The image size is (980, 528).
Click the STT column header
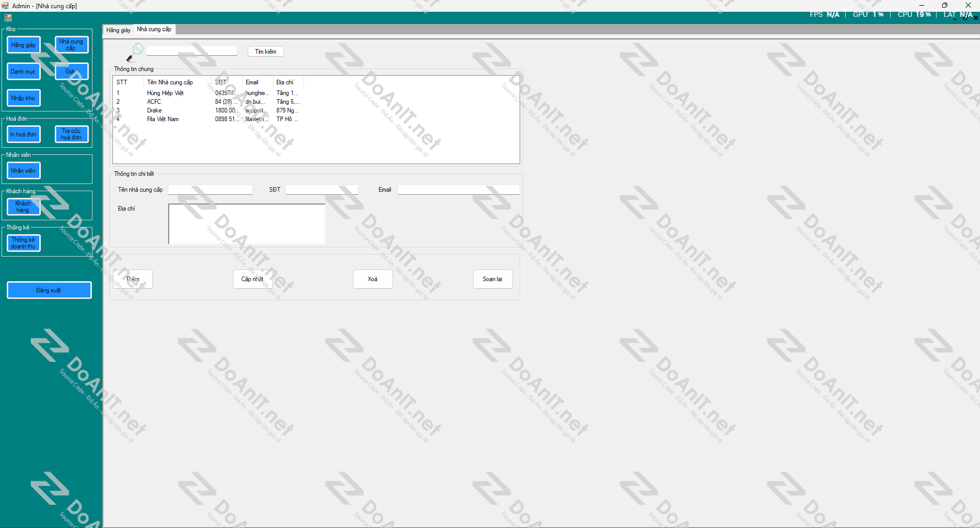pyautogui.click(x=129, y=82)
